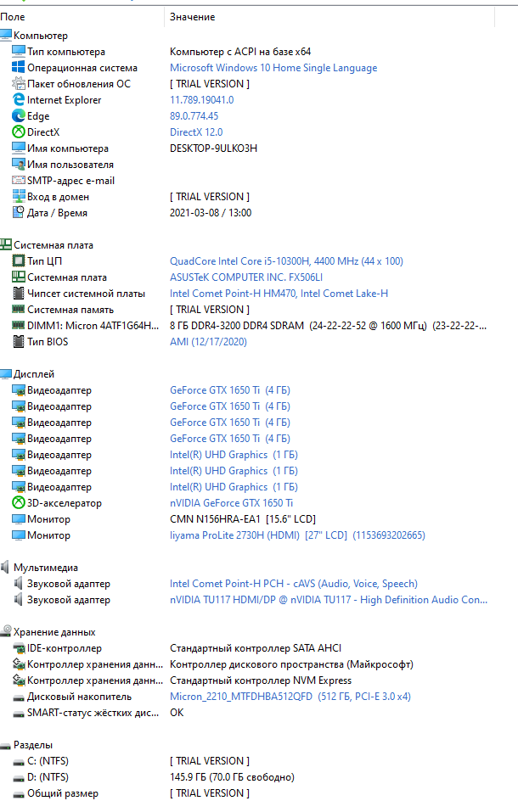Click the Значение column header
Image resolution: width=518 pixels, height=812 pixels.
193,17
